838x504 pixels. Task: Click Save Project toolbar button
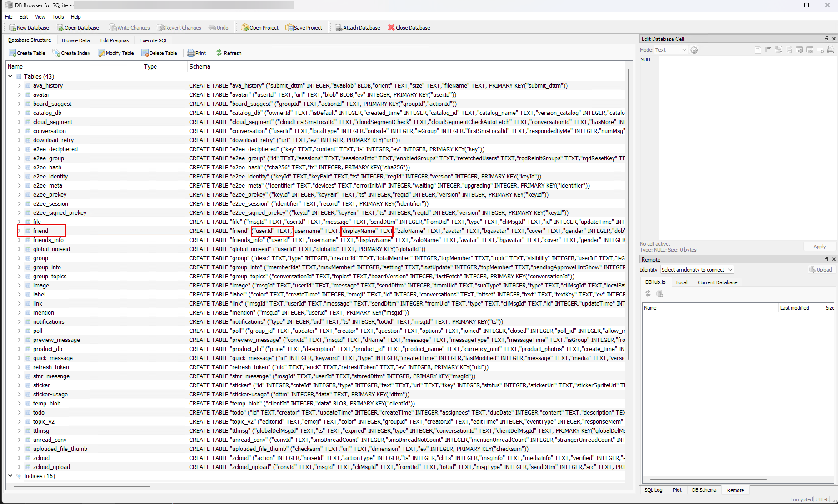[304, 28]
